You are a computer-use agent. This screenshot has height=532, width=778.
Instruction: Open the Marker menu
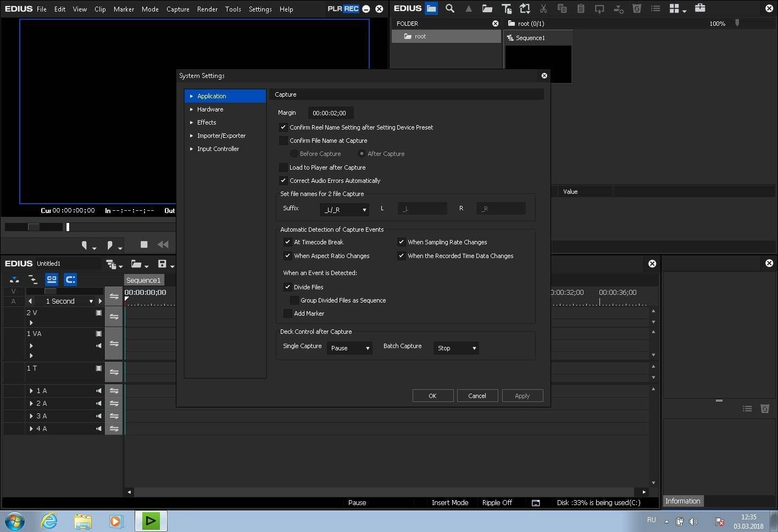[124, 9]
